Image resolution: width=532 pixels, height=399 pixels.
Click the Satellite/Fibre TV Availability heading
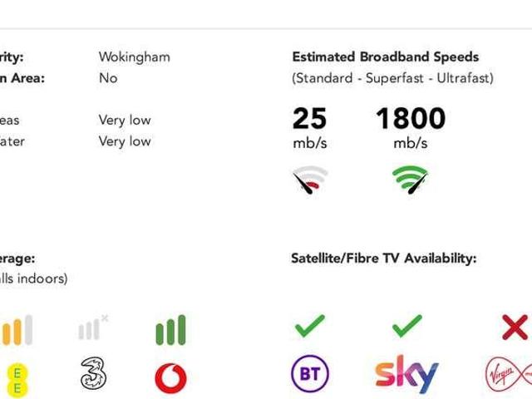click(x=384, y=259)
